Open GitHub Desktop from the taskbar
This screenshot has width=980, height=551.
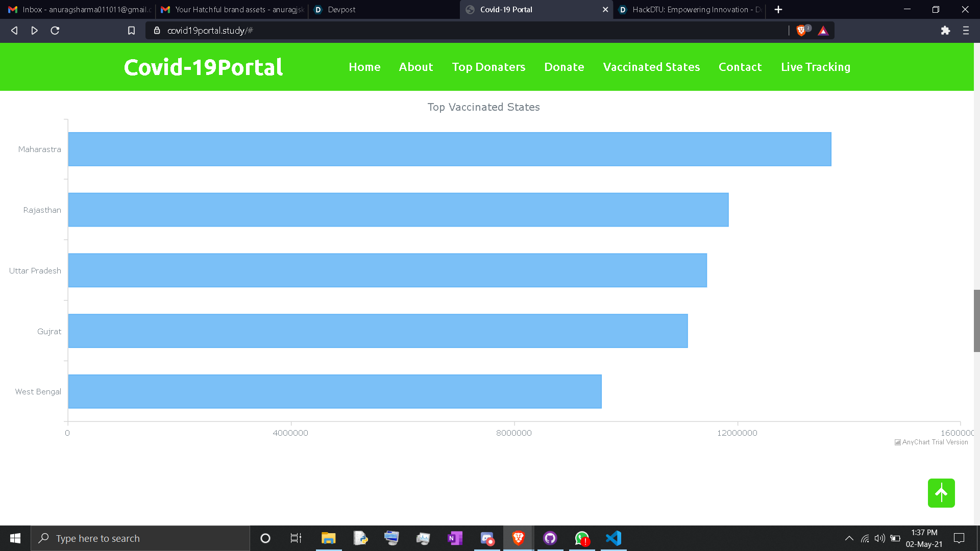click(550, 538)
